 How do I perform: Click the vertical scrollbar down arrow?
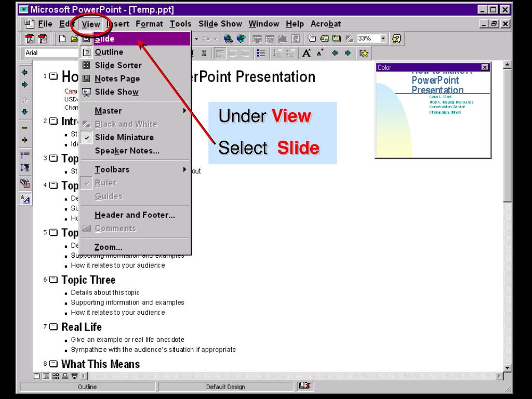click(x=507, y=367)
